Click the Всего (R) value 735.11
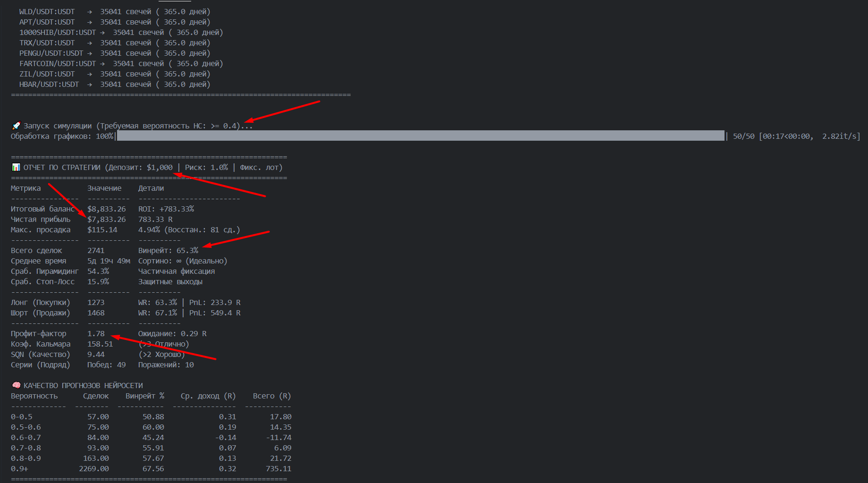 click(278, 468)
